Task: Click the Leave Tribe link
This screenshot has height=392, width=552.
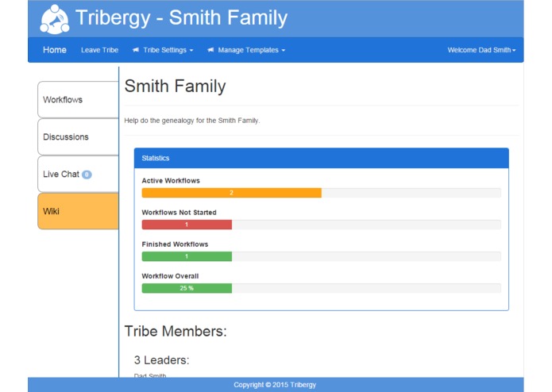Action: (99, 50)
